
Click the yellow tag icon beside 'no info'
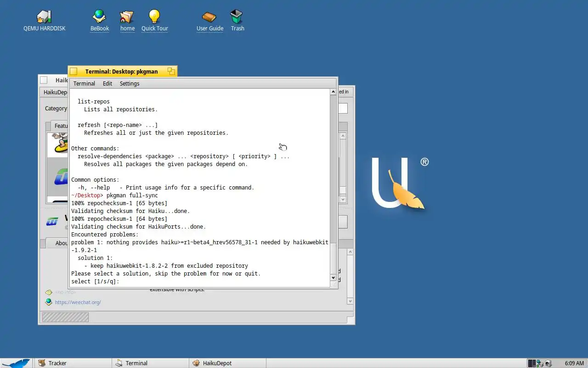pos(48,293)
